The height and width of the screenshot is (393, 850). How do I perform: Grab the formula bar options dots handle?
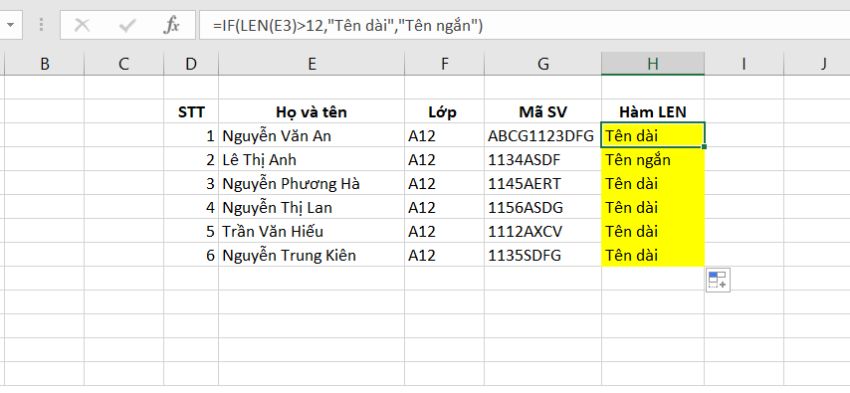(x=42, y=25)
